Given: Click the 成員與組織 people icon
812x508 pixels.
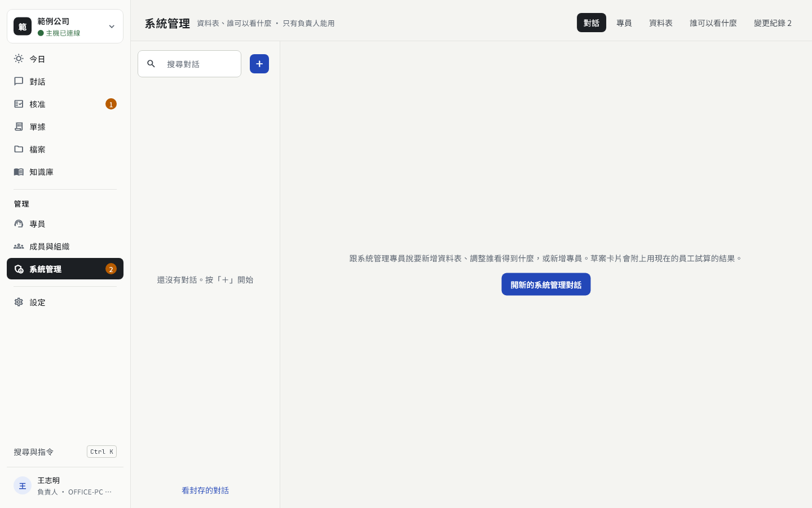Looking at the screenshot, I should tap(19, 246).
